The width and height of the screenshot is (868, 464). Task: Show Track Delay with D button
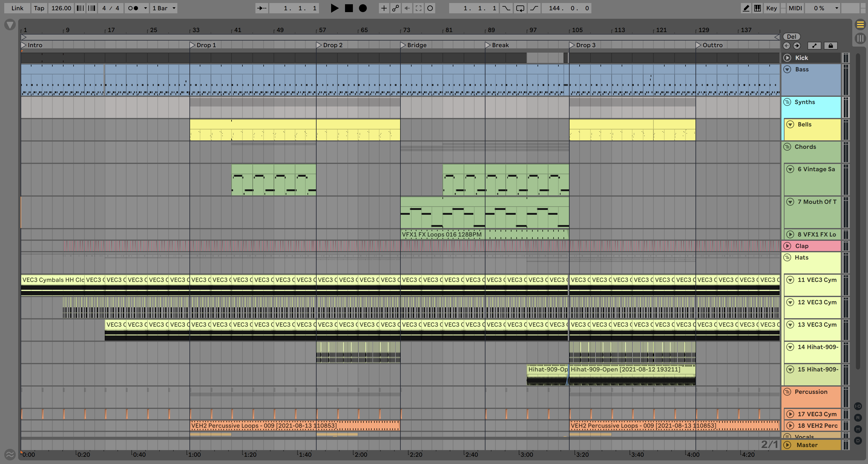(858, 441)
